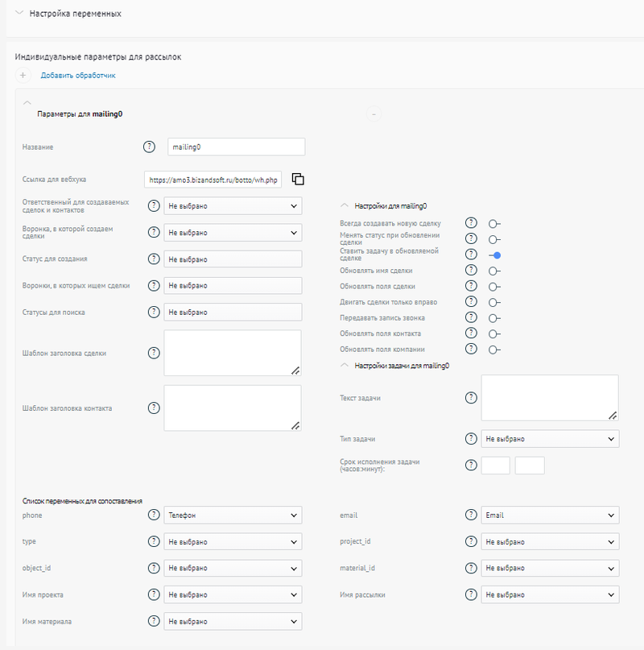
Task: Copy the webhook link with copy icon
Action: pyautogui.click(x=297, y=179)
